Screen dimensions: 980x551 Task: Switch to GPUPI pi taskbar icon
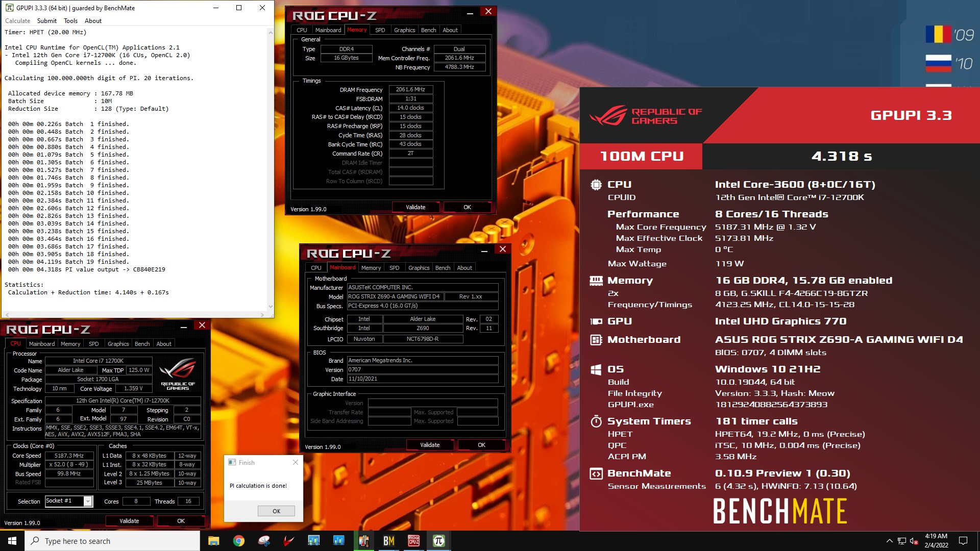click(x=439, y=541)
